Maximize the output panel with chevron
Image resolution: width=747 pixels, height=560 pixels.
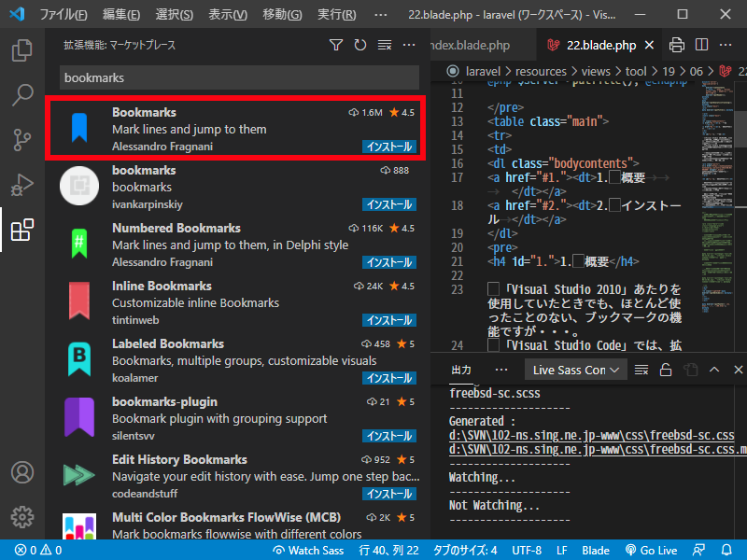[x=713, y=370]
